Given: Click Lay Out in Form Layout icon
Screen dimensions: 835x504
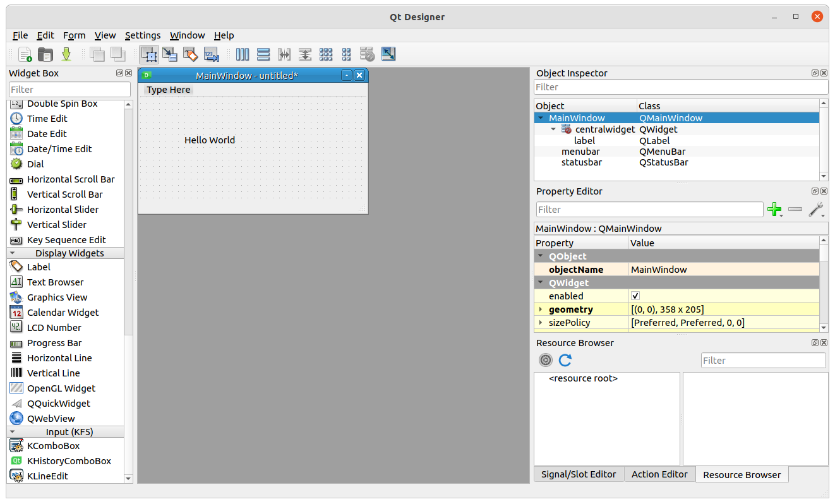Looking at the screenshot, I should pyautogui.click(x=347, y=54).
